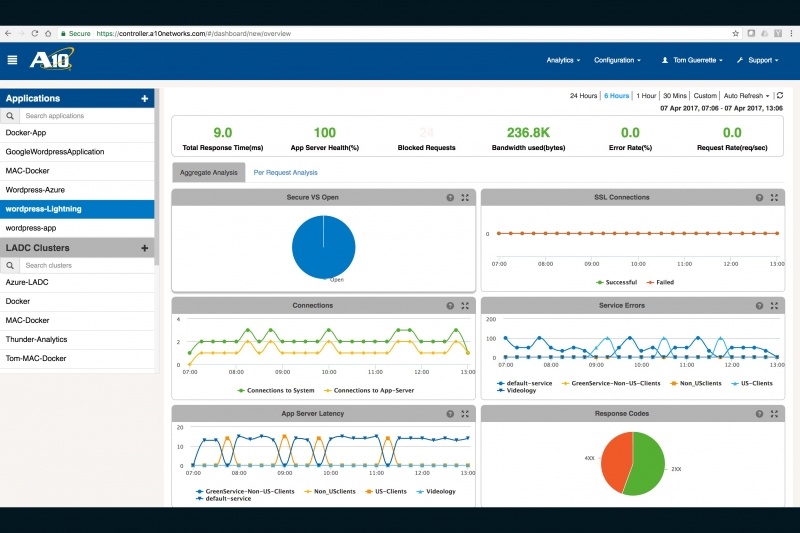Select the 30 Mins time range
800x533 pixels.
[x=675, y=95]
